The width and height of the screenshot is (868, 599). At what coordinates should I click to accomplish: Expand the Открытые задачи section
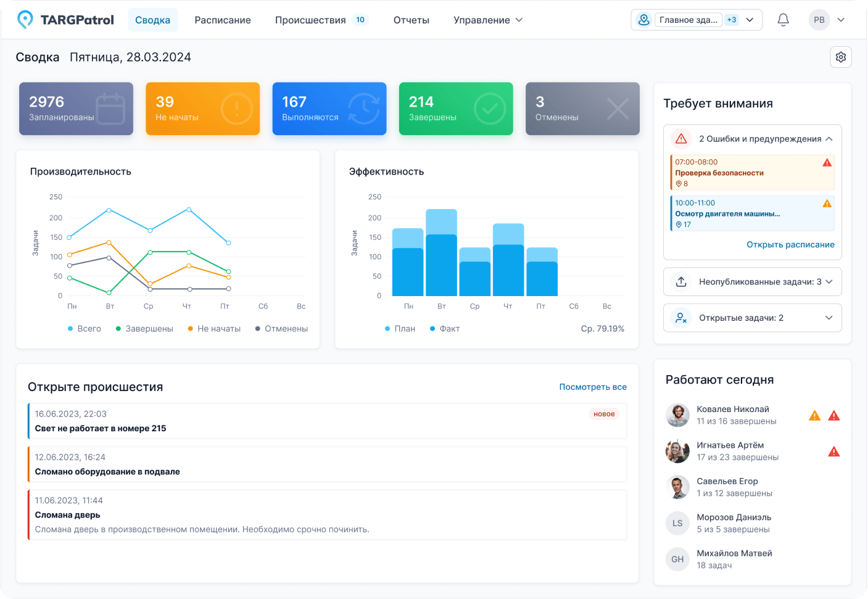(x=830, y=318)
